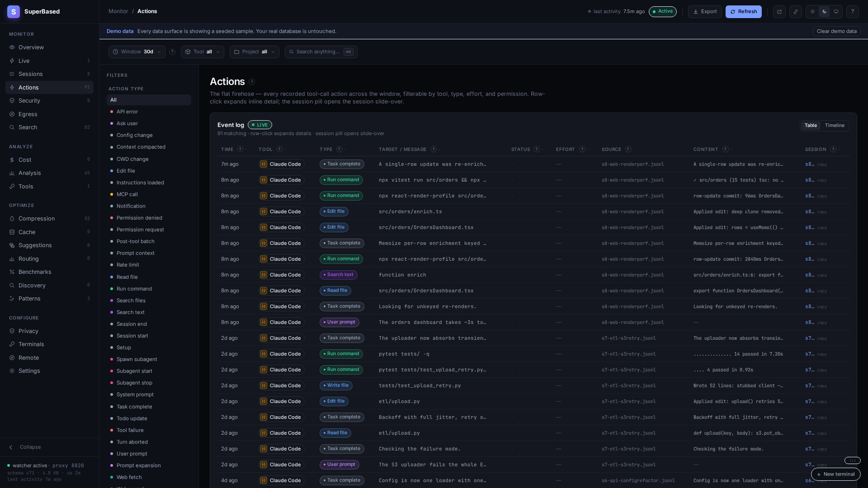Click the CONTENT column help icon
The height and width of the screenshot is (488, 868).
tap(726, 149)
